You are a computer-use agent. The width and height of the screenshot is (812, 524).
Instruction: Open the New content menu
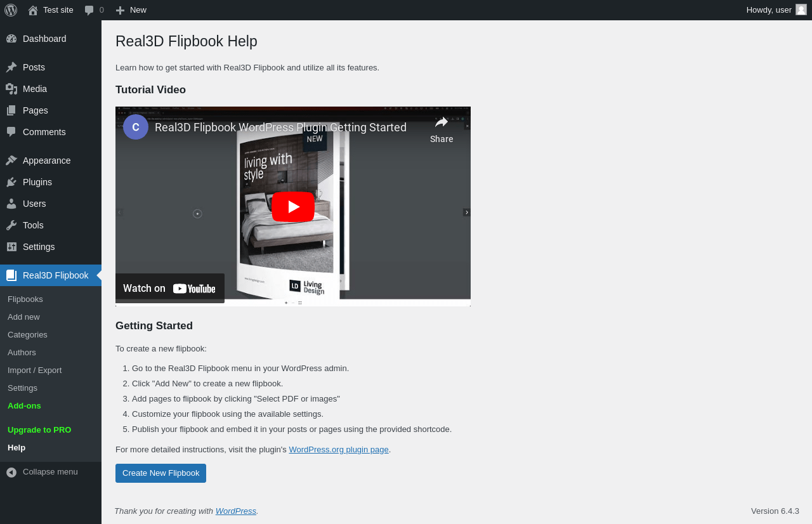[x=131, y=10]
